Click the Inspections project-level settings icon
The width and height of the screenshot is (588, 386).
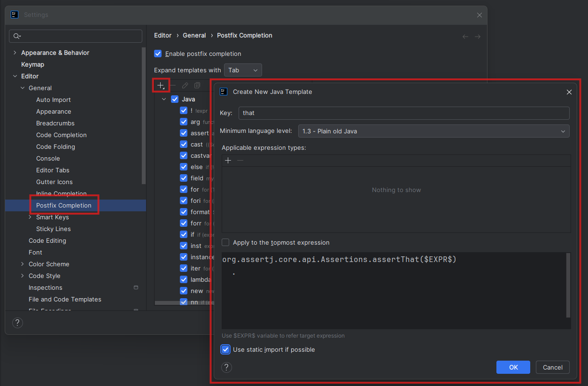pyautogui.click(x=136, y=287)
